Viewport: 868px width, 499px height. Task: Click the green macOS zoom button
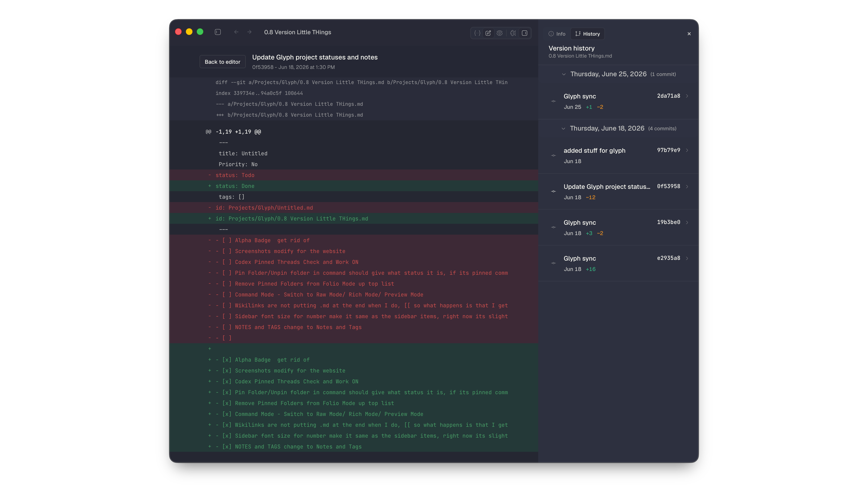tap(200, 32)
